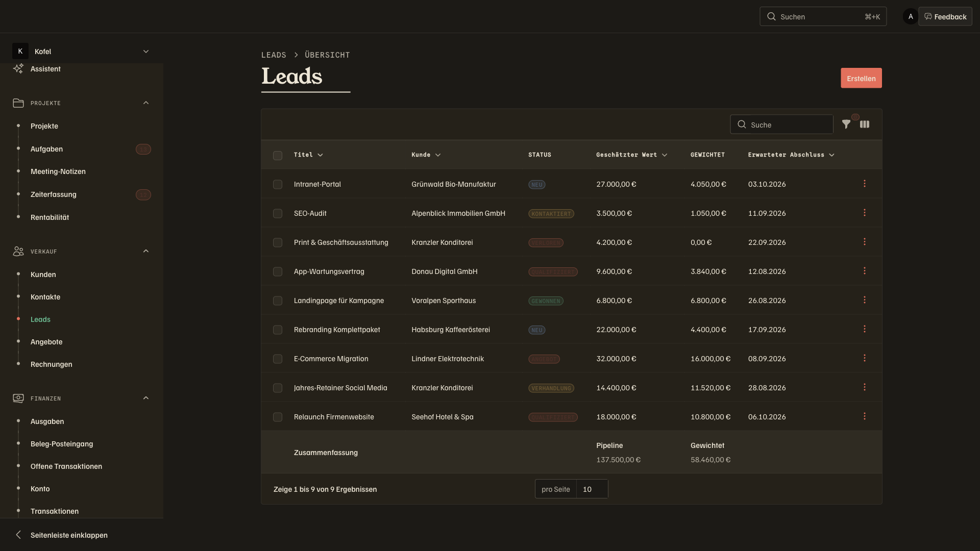Screen dimensions: 980x551
Task: Click Seitenleiste einklappen
Action: coord(69,535)
